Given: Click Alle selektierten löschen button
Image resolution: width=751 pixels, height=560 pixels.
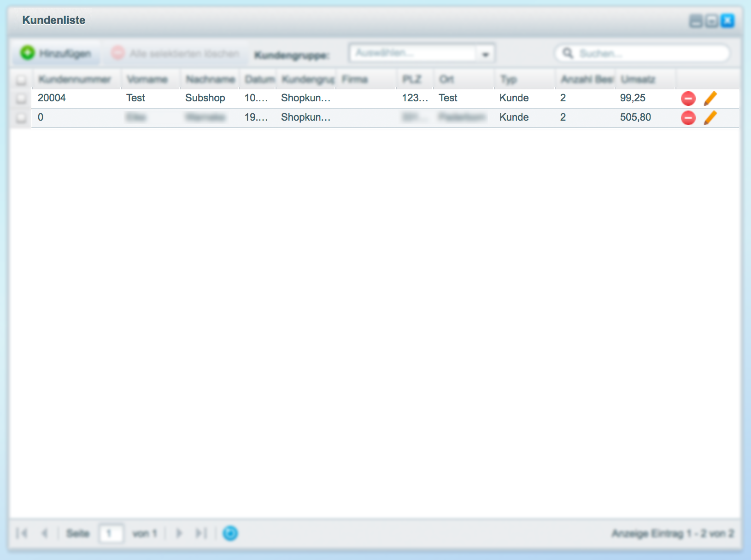Looking at the screenshot, I should pos(175,53).
